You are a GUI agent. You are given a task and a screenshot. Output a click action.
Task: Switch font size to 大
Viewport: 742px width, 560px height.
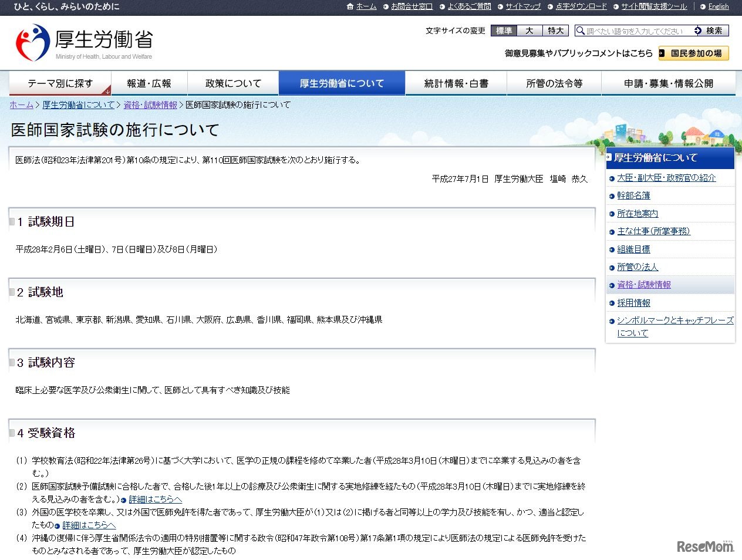click(x=529, y=31)
